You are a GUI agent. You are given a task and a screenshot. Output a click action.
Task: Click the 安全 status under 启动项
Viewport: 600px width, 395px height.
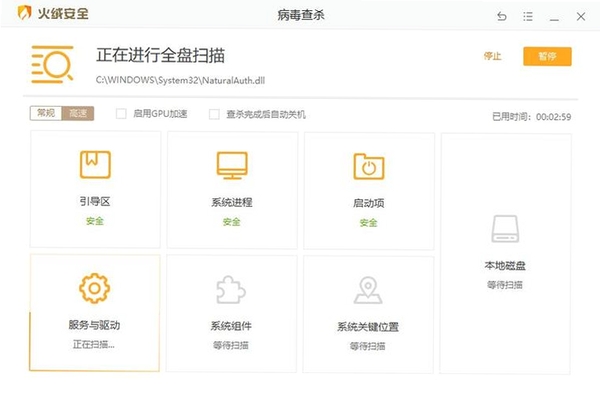tap(368, 222)
